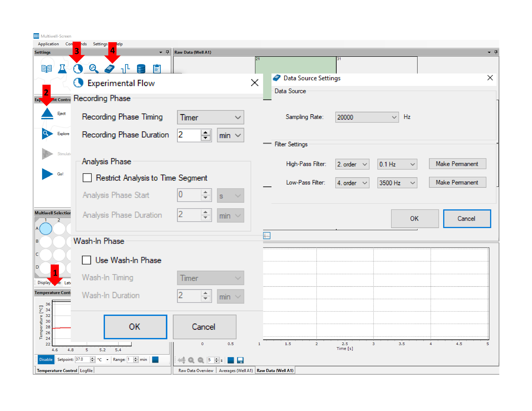The width and height of the screenshot is (532, 411).
Task: Enable Restrict Analysis to Time Segment
Action: pos(87,178)
